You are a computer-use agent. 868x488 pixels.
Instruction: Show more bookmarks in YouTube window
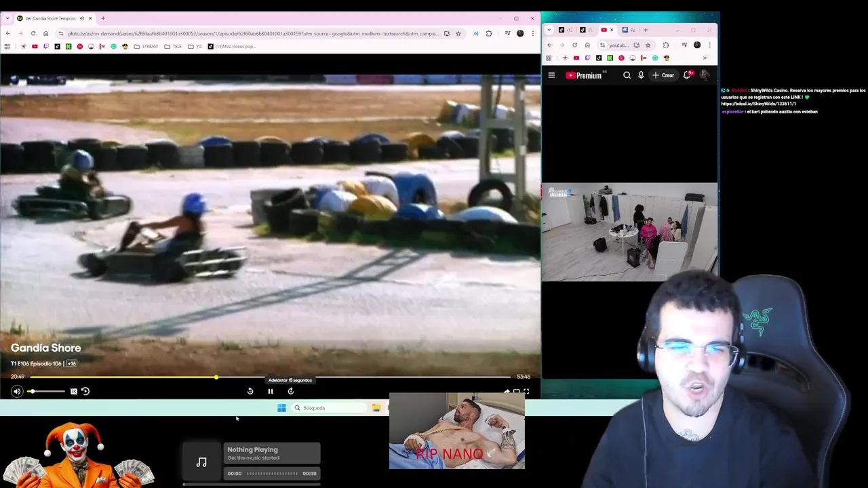coord(705,58)
